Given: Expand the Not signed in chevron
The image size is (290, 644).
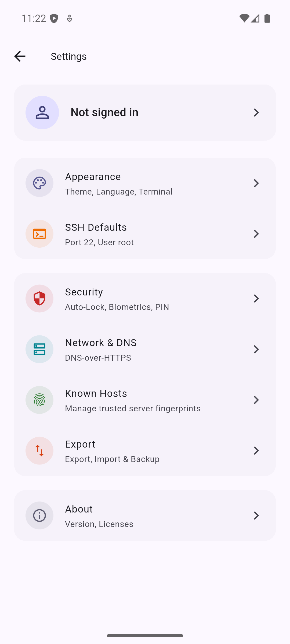Looking at the screenshot, I should [256, 112].
